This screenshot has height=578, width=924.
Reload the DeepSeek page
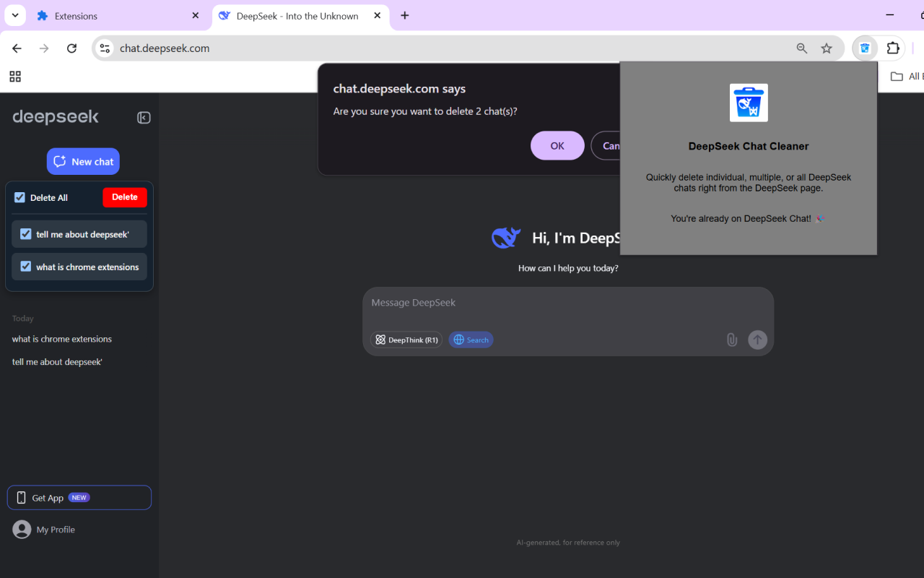pyautogui.click(x=71, y=48)
